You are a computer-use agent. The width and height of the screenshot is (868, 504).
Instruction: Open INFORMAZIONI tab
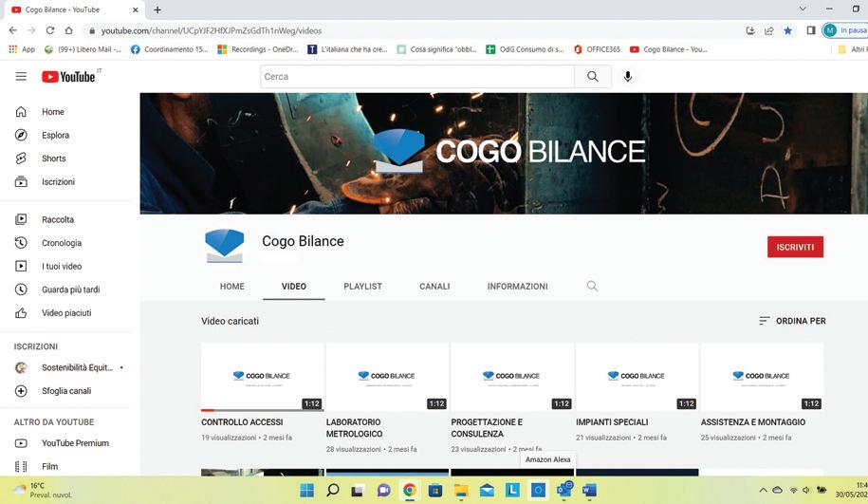coord(518,287)
